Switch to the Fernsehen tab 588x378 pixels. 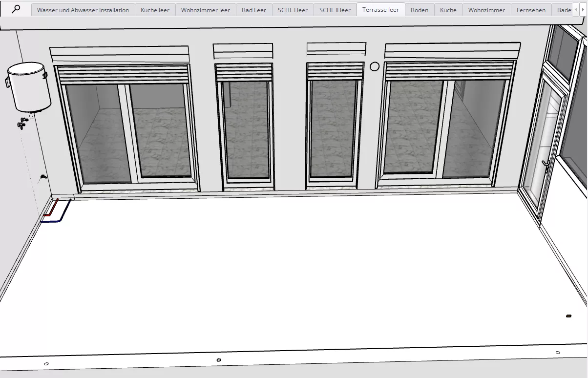pos(531,10)
